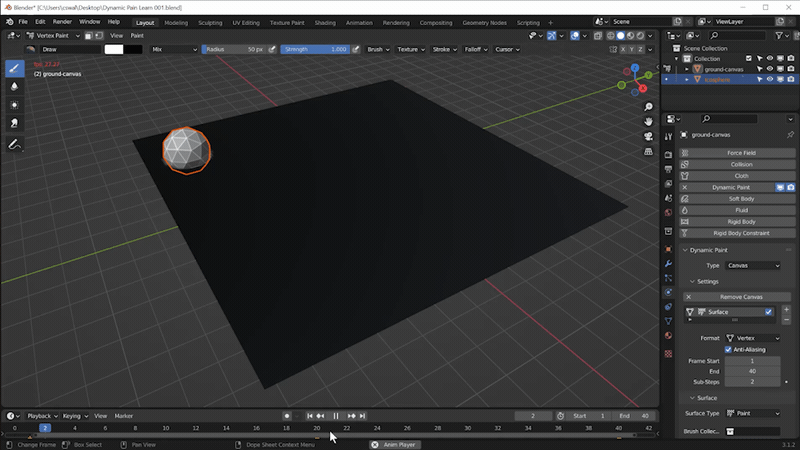
Task: Select the Average vertex paint tool
Action: [x=14, y=105]
